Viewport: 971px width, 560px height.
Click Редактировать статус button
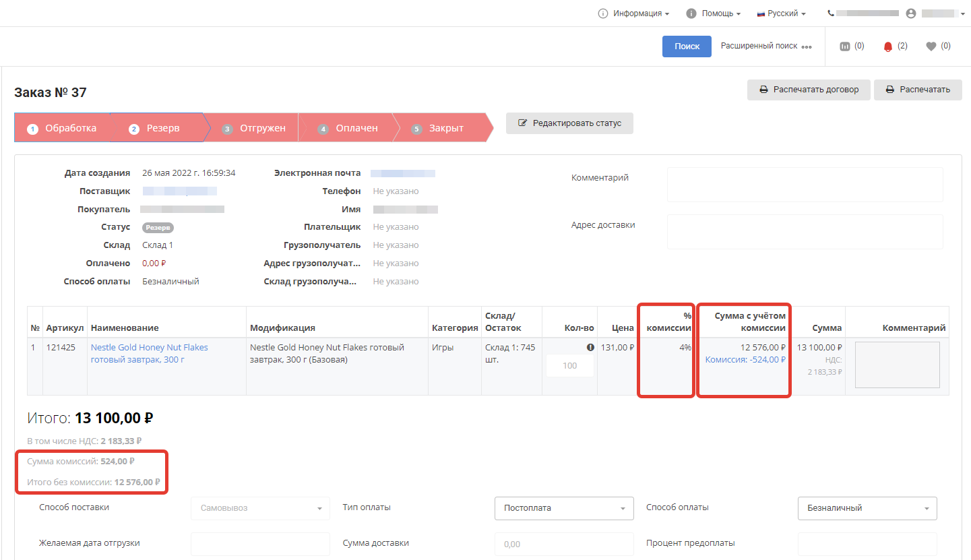tap(569, 123)
